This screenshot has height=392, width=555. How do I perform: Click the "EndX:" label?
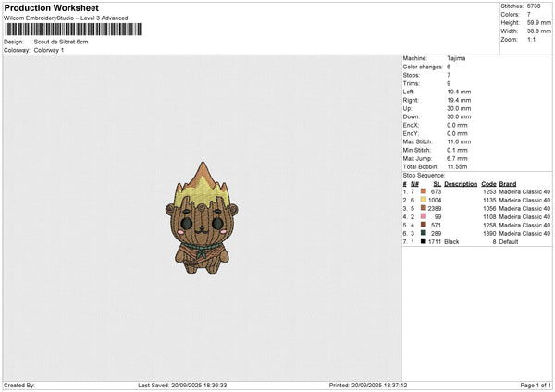coord(411,125)
